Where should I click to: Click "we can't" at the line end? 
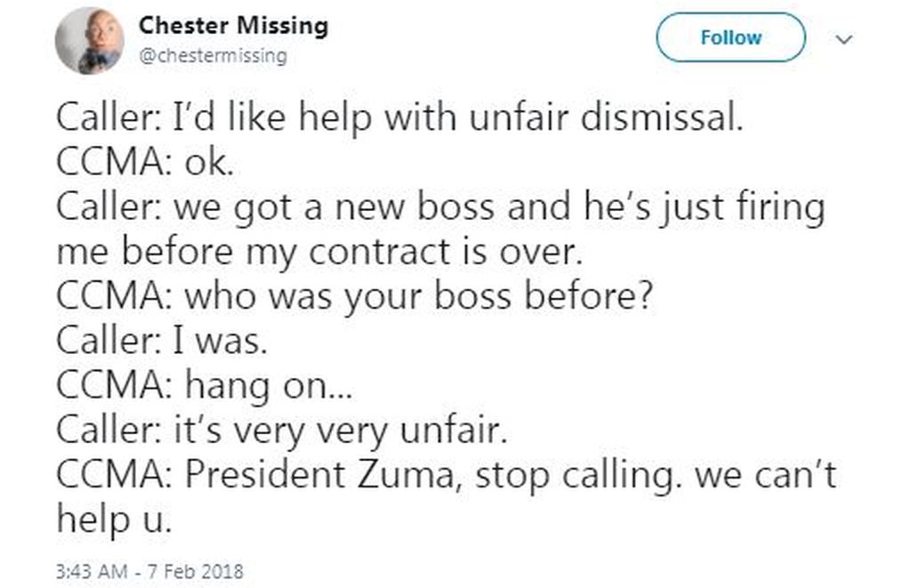click(765, 476)
